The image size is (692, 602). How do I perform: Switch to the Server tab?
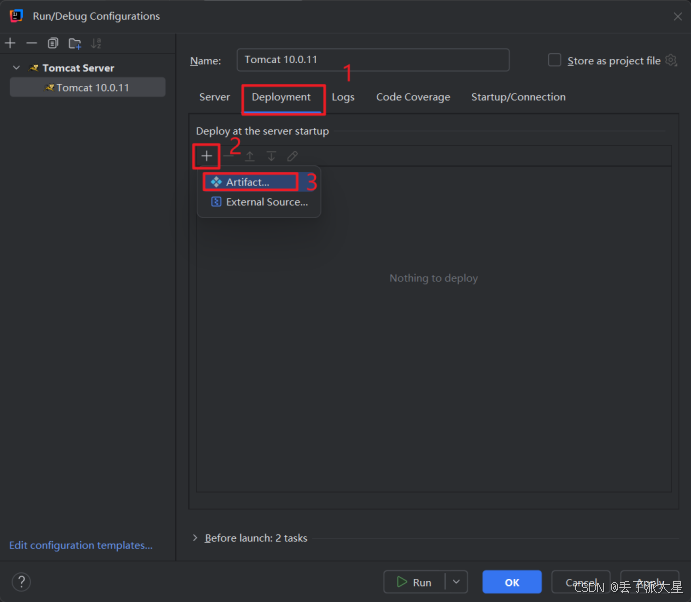(x=214, y=97)
